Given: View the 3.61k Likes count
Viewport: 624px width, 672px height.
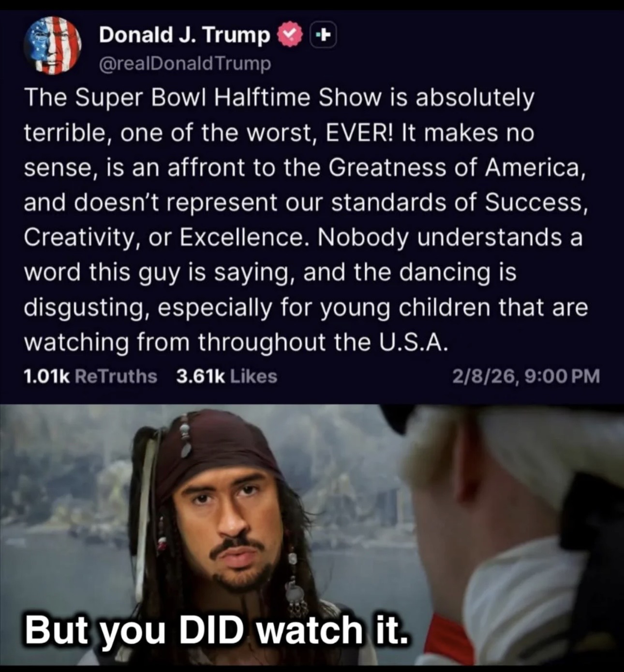Looking at the screenshot, I should click(x=227, y=376).
